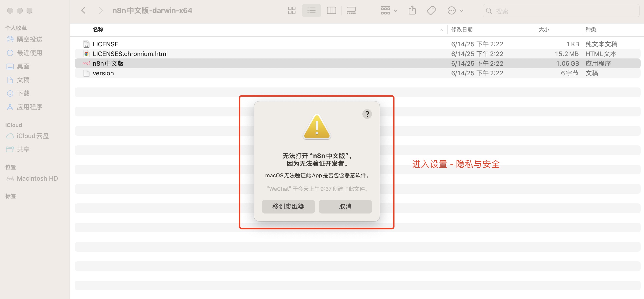Sort by the 大小 column header
The image size is (644, 299).
tap(544, 29)
